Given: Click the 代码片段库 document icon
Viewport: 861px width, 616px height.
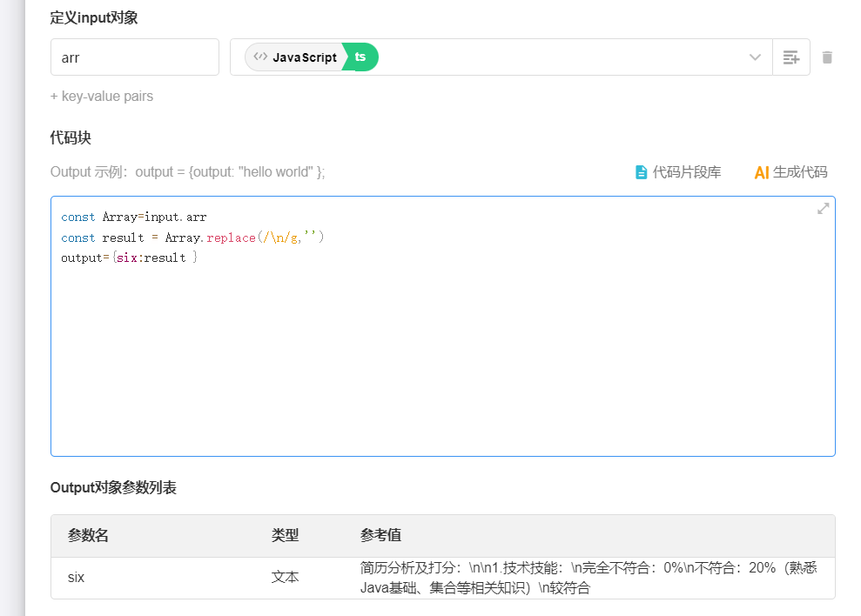Looking at the screenshot, I should [642, 172].
